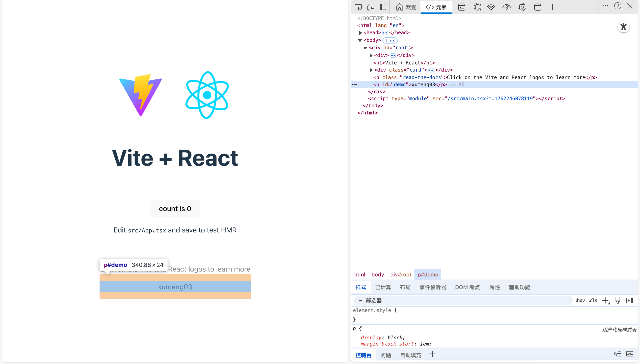Open the Performance gauge icon panel
The width and height of the screenshot is (640, 364).
(x=506, y=7)
